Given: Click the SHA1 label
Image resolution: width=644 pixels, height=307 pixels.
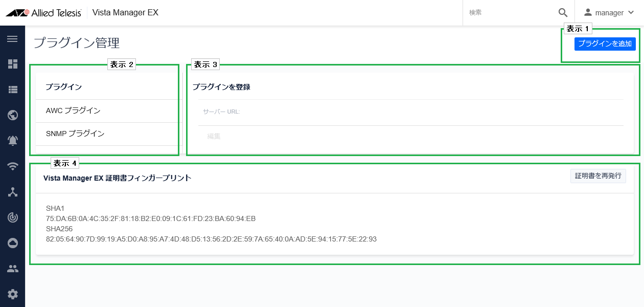Looking at the screenshot, I should click(54, 208).
